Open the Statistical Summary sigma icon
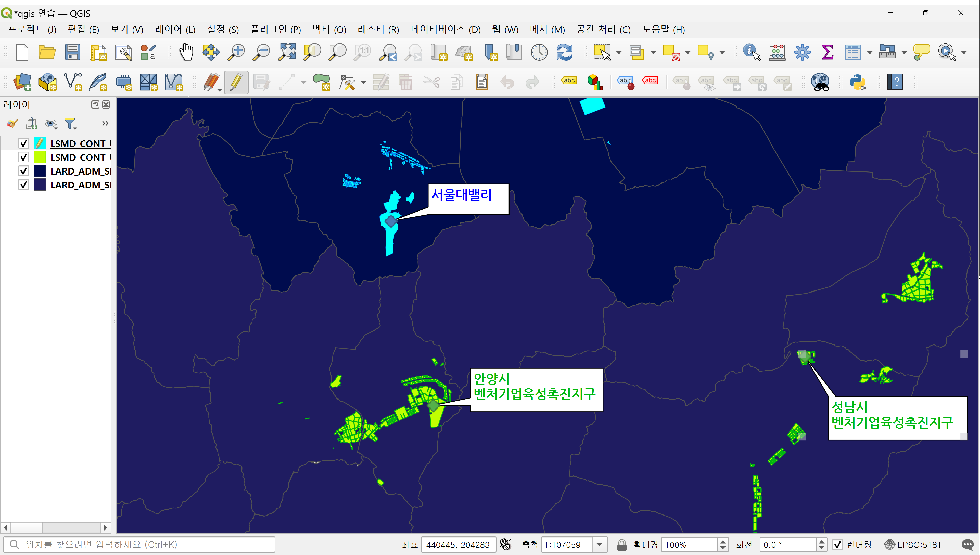The width and height of the screenshot is (980, 555). coord(827,52)
